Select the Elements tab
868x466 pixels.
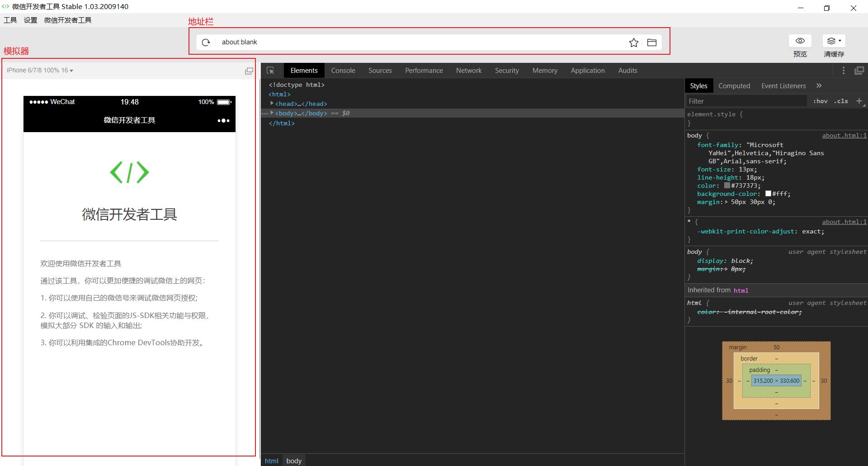(x=304, y=71)
